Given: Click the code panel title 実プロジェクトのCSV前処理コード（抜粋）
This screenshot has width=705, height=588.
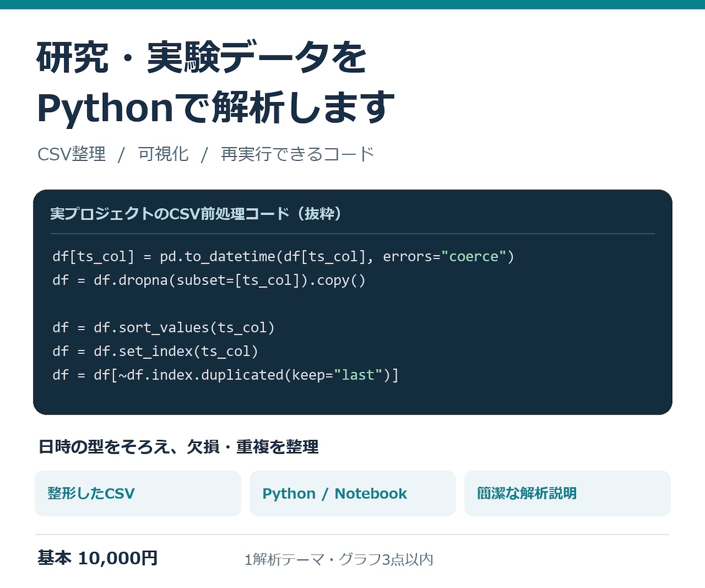Looking at the screenshot, I should click(x=196, y=214).
